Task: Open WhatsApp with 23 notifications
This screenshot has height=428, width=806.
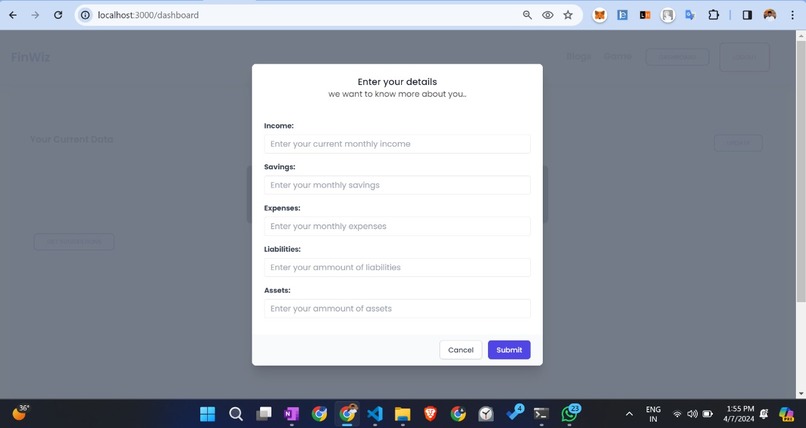Action: [x=570, y=413]
